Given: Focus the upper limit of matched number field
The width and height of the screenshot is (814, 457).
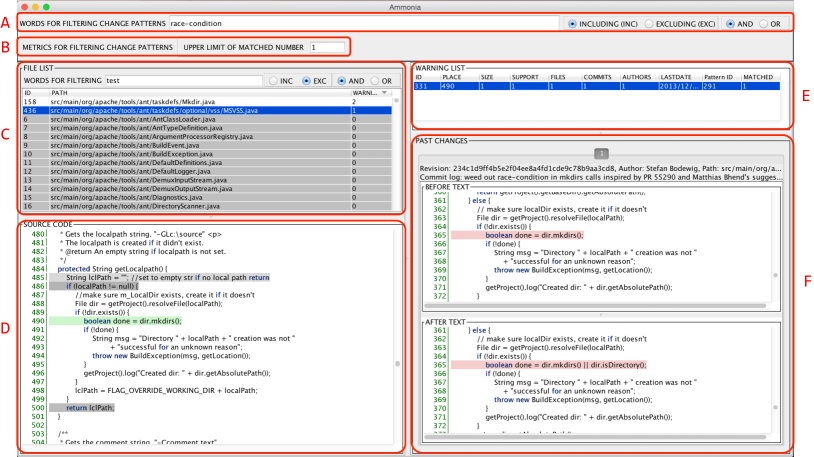Looking at the screenshot, I should coord(326,46).
